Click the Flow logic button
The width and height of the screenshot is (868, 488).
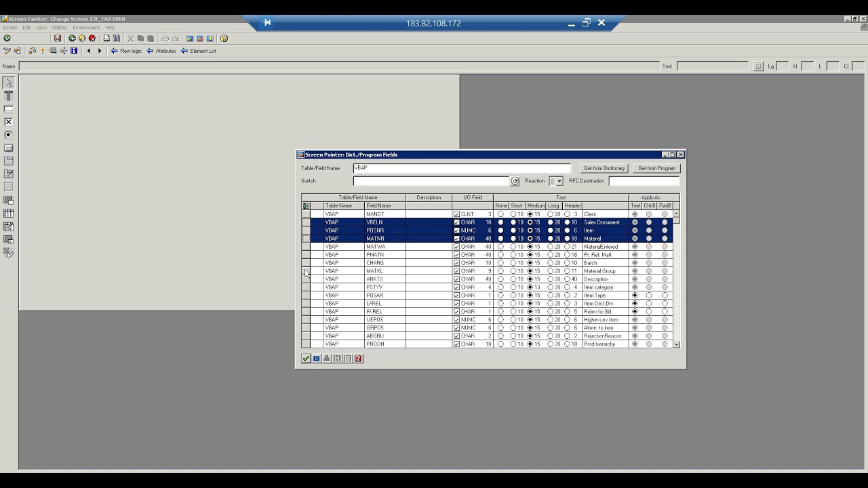pos(126,51)
